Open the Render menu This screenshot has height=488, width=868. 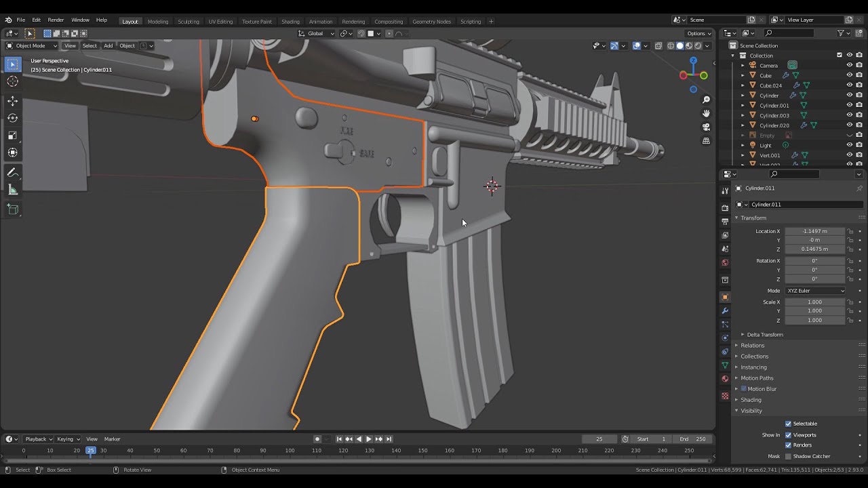pyautogui.click(x=56, y=20)
